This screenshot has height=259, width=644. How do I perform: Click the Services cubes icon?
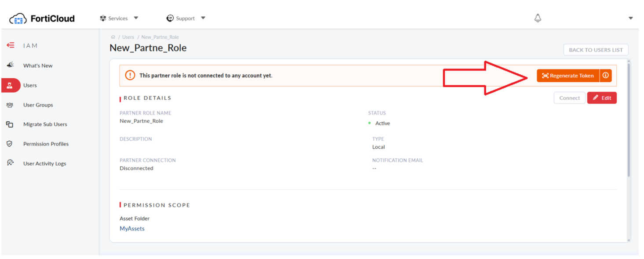pyautogui.click(x=103, y=18)
